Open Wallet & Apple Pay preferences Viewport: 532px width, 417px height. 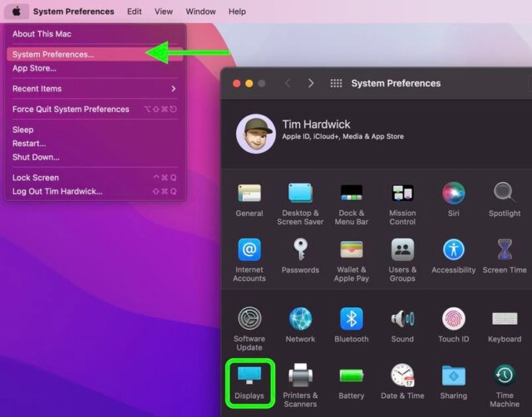point(351,260)
